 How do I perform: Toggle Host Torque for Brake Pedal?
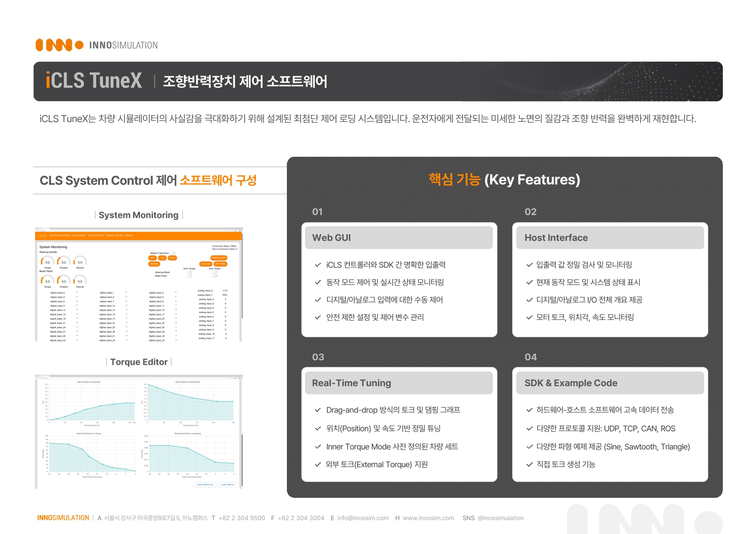point(189,276)
